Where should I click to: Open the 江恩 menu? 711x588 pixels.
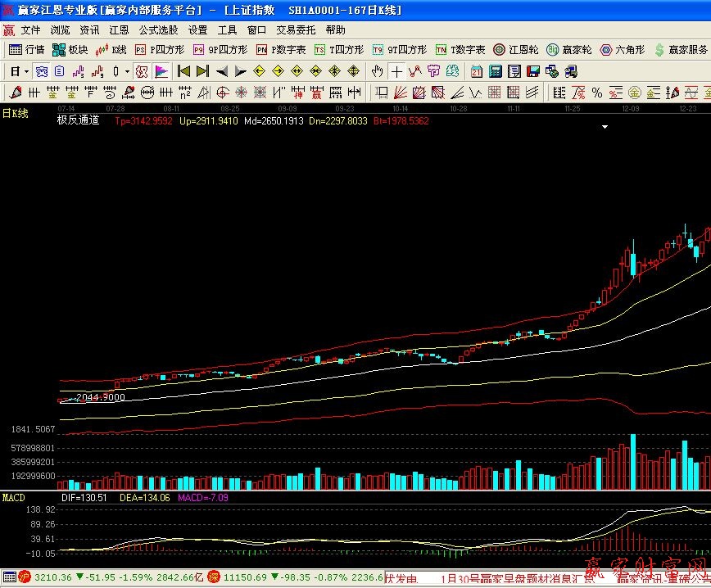coord(119,30)
